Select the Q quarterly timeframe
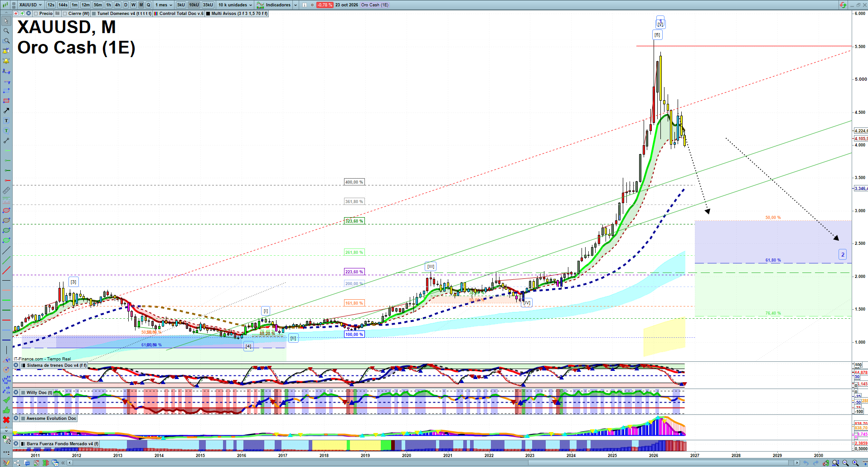This screenshot has height=467, width=868. click(x=148, y=5)
